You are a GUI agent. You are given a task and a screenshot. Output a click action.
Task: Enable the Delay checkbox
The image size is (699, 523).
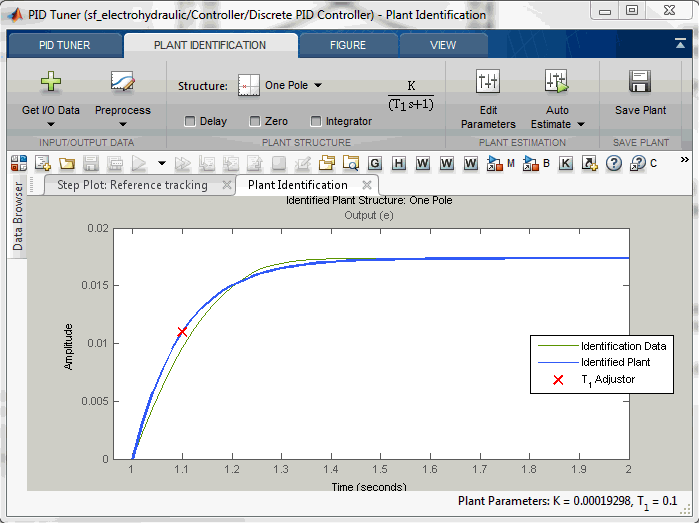coord(190,122)
